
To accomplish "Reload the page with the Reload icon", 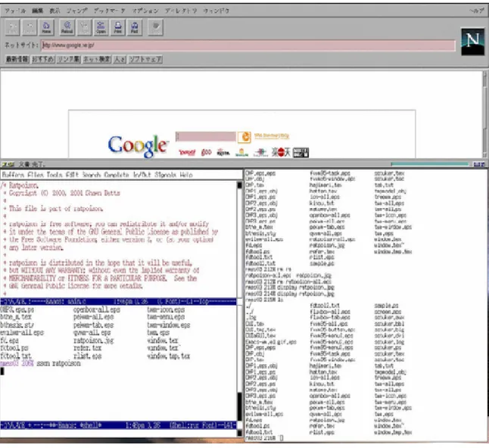I will coord(67,27).
